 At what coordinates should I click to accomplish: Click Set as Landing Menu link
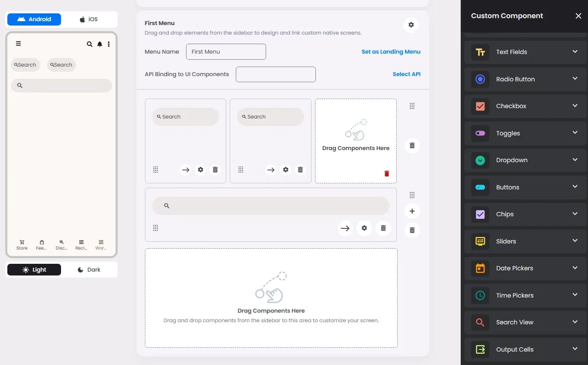391,51
